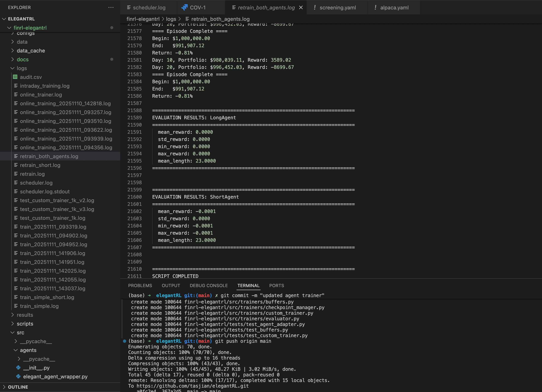
Task: Click the audit.csv spreadsheet file icon
Action: [15, 77]
